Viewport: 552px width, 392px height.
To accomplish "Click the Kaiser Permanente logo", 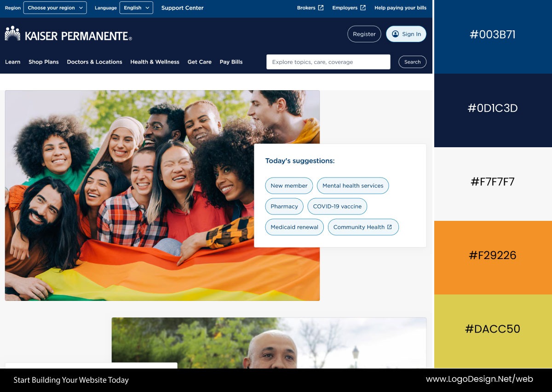I will [x=69, y=34].
